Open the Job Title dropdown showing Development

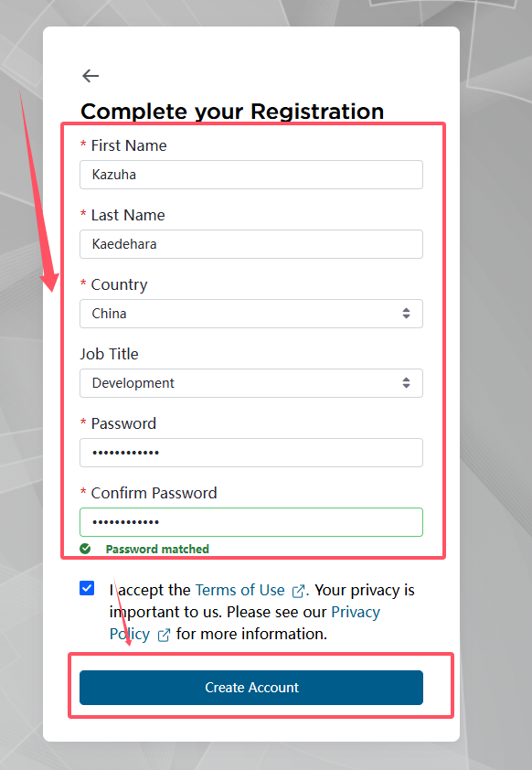[x=251, y=383]
